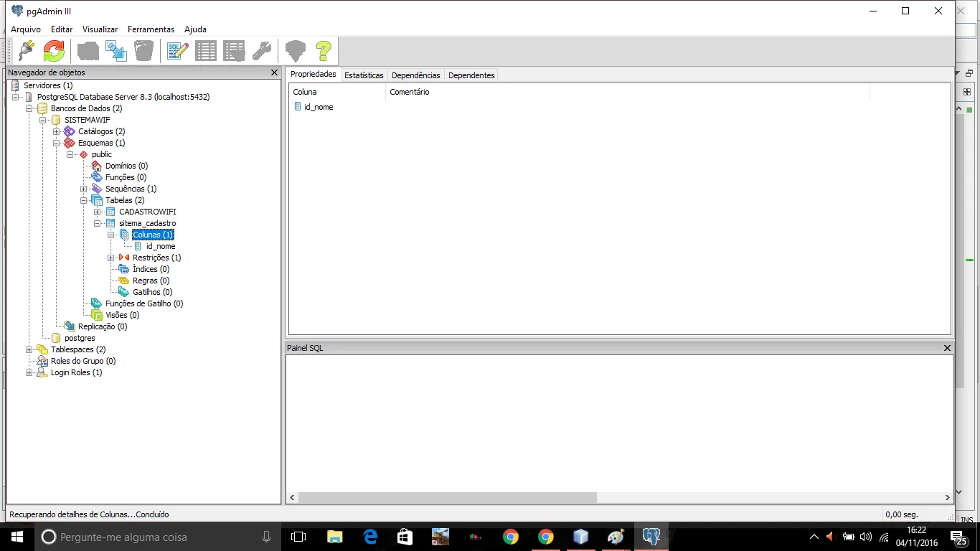Collapse the Tabelas node

pos(83,200)
